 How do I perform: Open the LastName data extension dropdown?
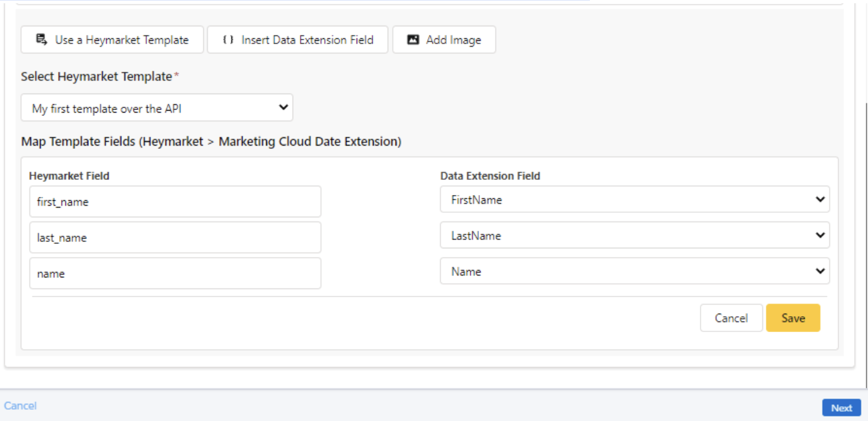click(x=635, y=235)
